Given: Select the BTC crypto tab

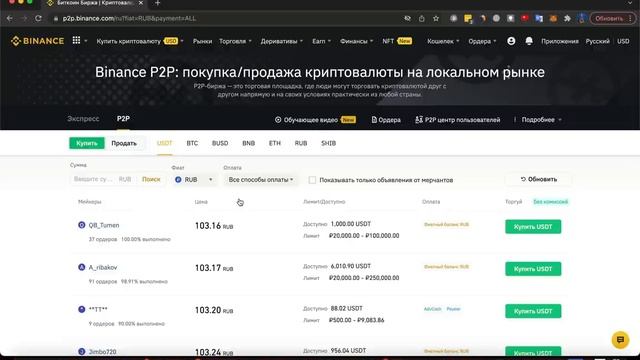Looking at the screenshot, I should [x=192, y=143].
